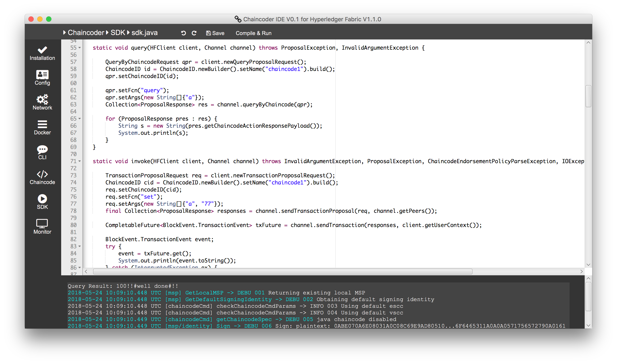Click the undo arrow in toolbar

tap(184, 33)
